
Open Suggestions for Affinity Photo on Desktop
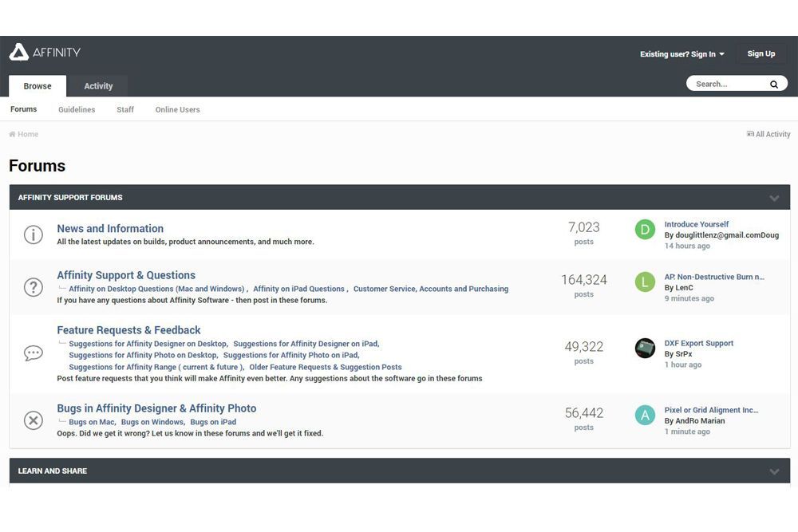pos(143,355)
